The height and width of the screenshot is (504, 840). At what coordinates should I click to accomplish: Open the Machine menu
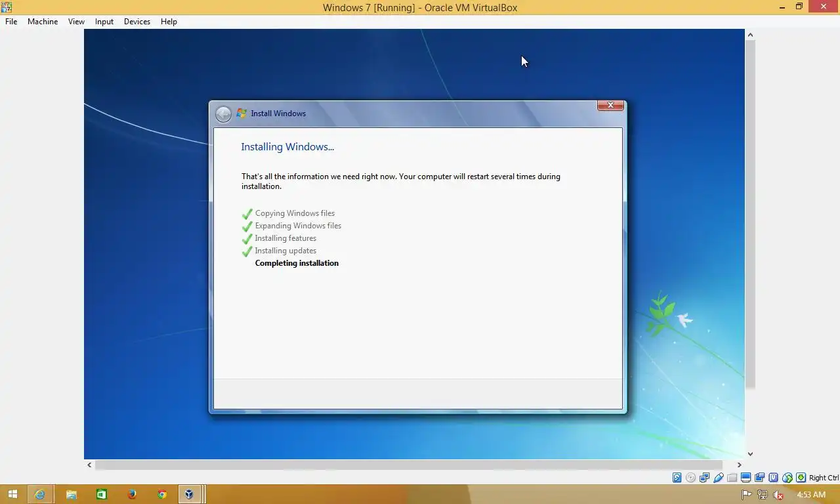43,22
